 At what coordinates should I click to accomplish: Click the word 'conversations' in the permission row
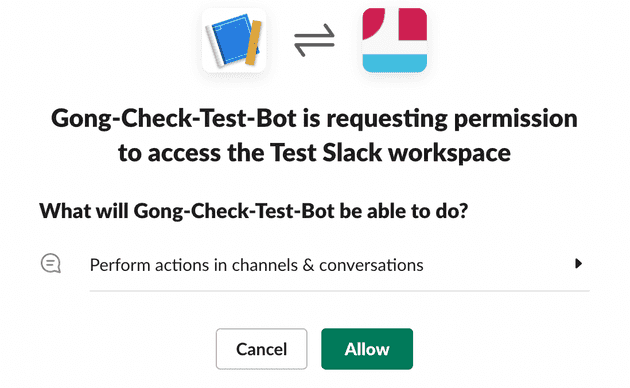click(371, 265)
